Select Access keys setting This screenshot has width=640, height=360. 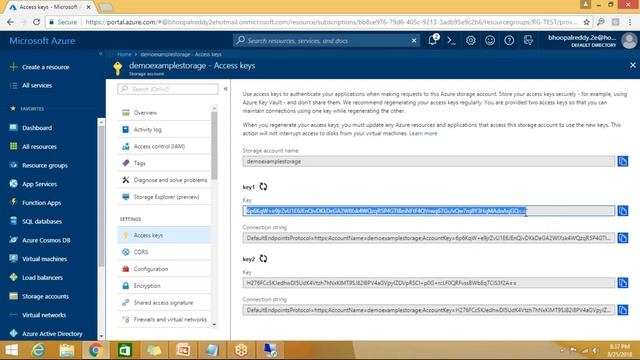[x=164, y=235]
